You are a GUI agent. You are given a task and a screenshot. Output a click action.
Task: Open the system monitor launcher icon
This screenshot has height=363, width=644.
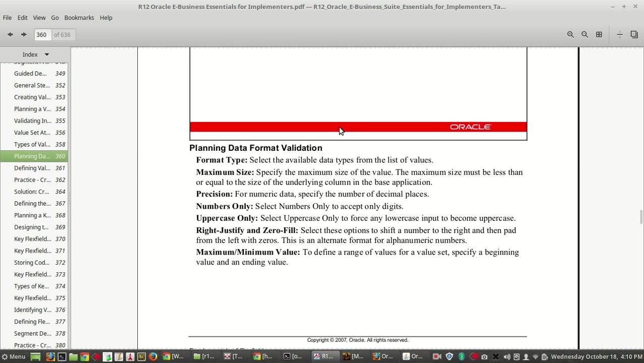(141, 356)
